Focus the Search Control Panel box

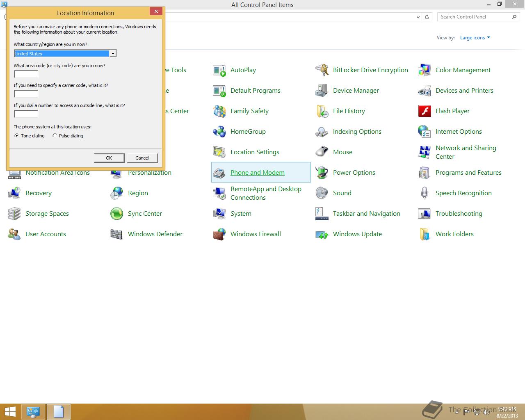[478, 17]
